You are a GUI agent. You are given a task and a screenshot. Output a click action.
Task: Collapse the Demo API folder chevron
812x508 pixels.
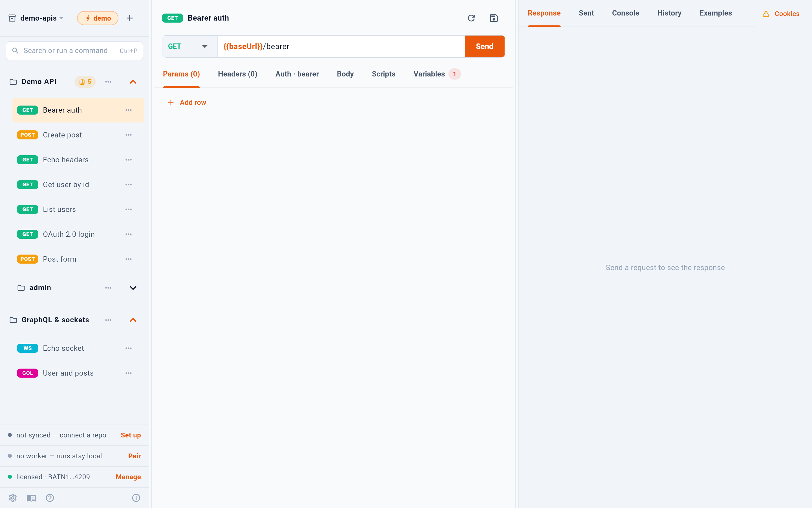click(x=133, y=82)
